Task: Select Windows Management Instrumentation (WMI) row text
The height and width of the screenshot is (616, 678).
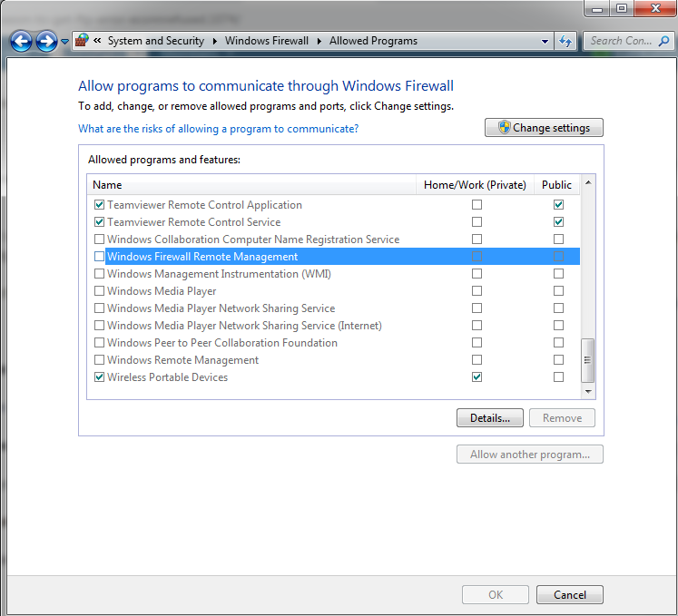Action: click(x=219, y=274)
